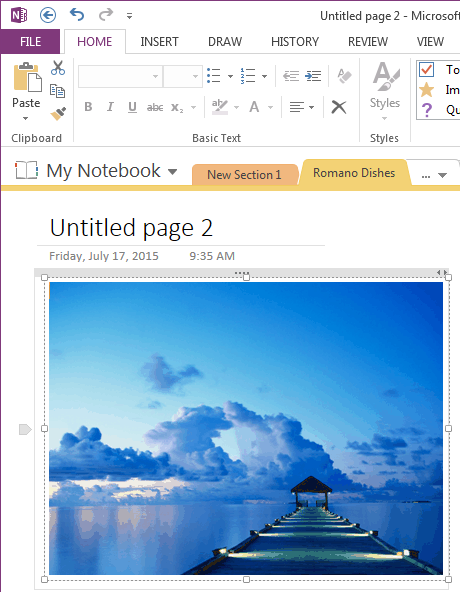Toggle strikethrough formatting

pos(155,108)
